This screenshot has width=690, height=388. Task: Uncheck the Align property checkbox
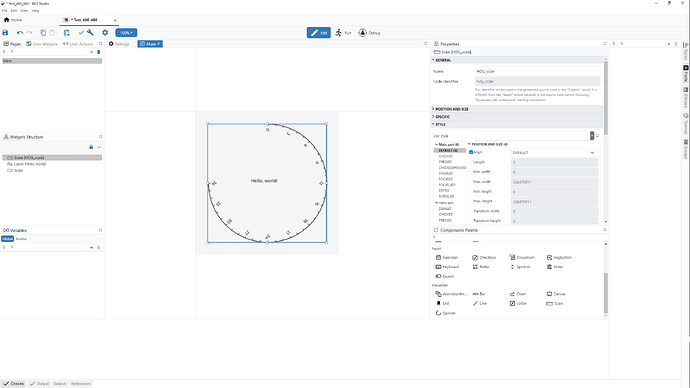pos(471,152)
